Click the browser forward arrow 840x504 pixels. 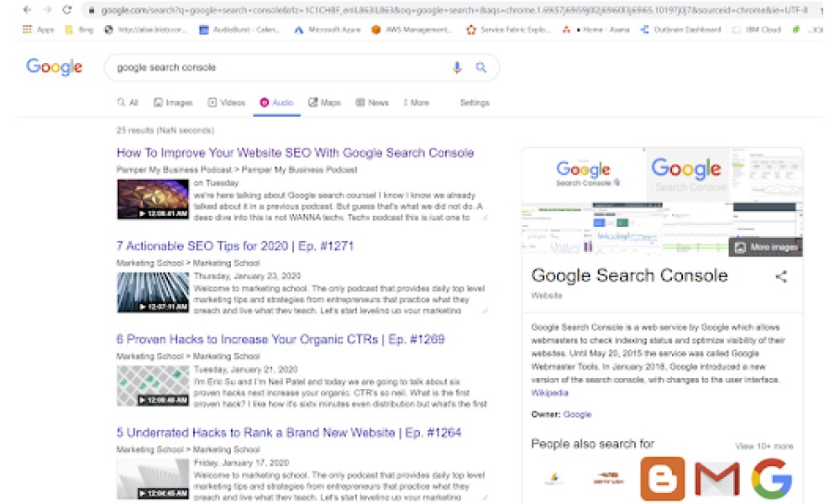click(x=47, y=9)
